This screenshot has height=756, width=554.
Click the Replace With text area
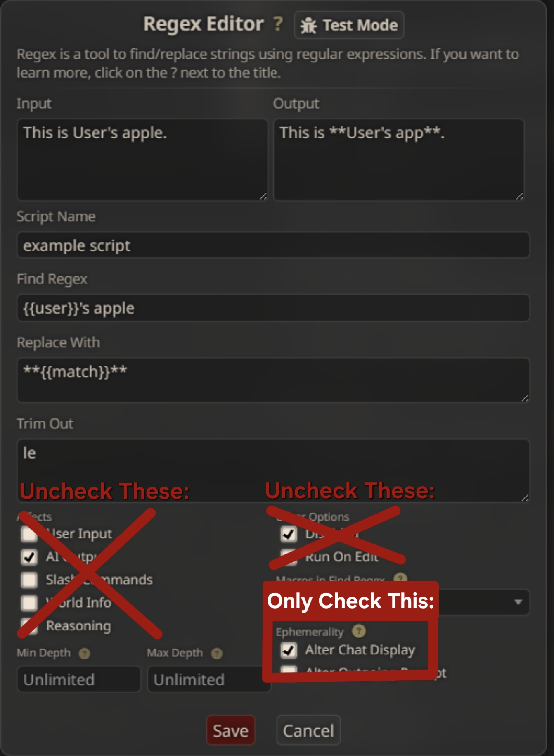[273, 380]
